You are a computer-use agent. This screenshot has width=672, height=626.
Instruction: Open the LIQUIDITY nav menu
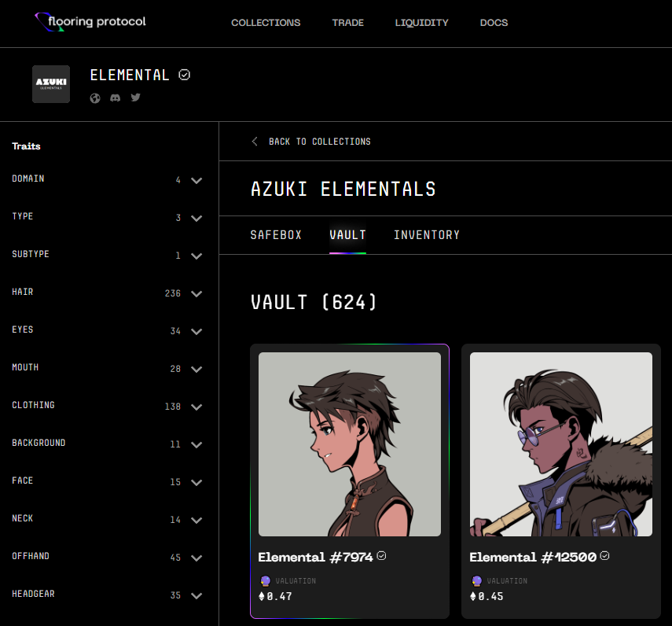(422, 23)
